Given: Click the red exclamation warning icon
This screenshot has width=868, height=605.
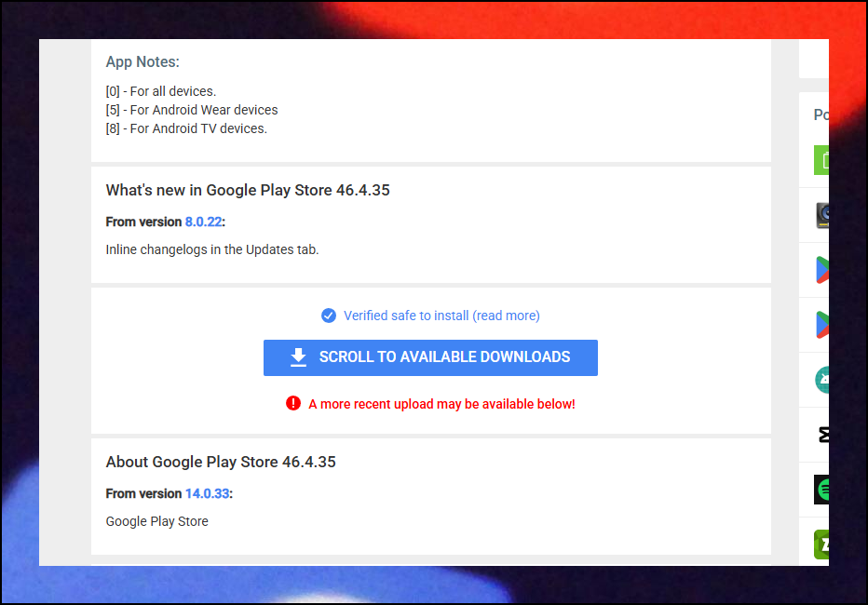Looking at the screenshot, I should click(292, 404).
